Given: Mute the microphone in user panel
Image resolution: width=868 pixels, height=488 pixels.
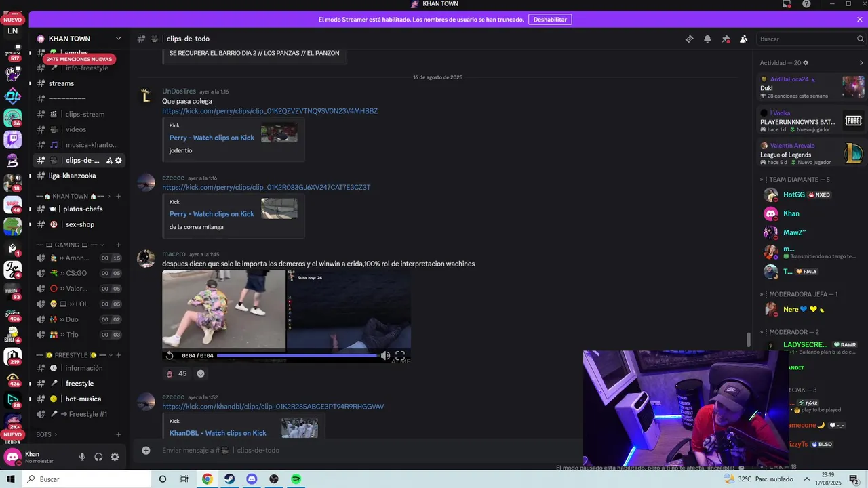Looking at the screenshot, I should (x=82, y=457).
